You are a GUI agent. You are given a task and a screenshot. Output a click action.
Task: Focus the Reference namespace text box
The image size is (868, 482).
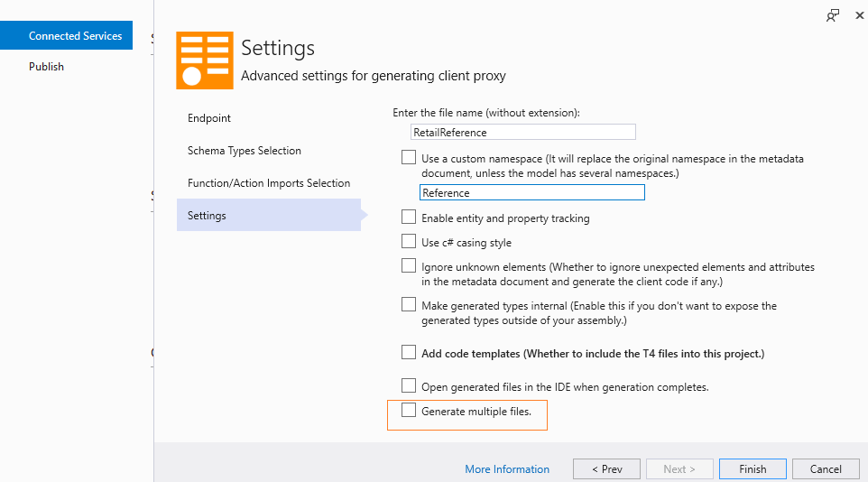click(532, 192)
